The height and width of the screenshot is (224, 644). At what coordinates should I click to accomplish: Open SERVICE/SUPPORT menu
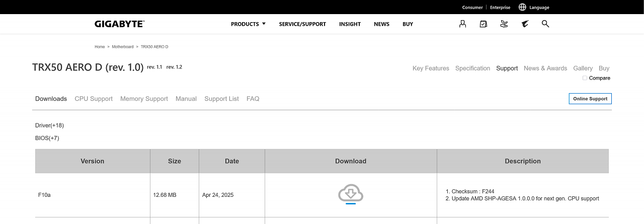(x=302, y=24)
